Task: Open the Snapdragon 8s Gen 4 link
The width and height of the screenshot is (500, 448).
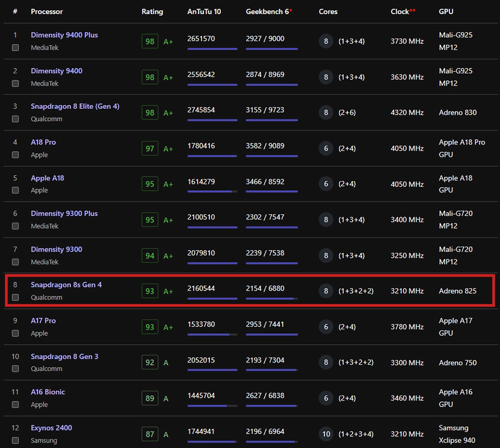Action: [x=66, y=285]
